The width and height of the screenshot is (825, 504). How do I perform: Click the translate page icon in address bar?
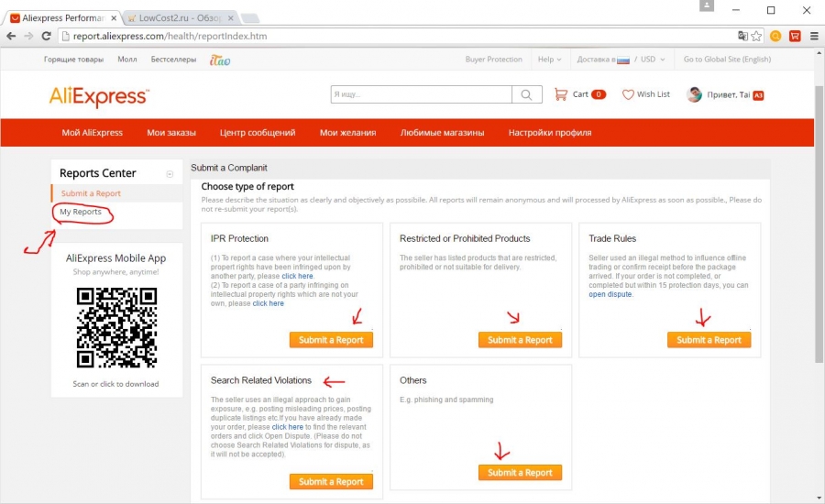click(x=742, y=36)
